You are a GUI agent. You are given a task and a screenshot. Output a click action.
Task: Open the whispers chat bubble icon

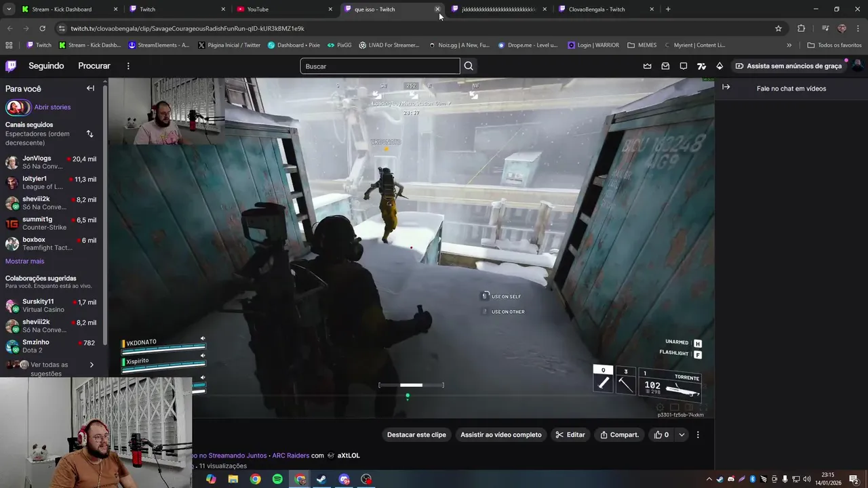click(x=684, y=66)
